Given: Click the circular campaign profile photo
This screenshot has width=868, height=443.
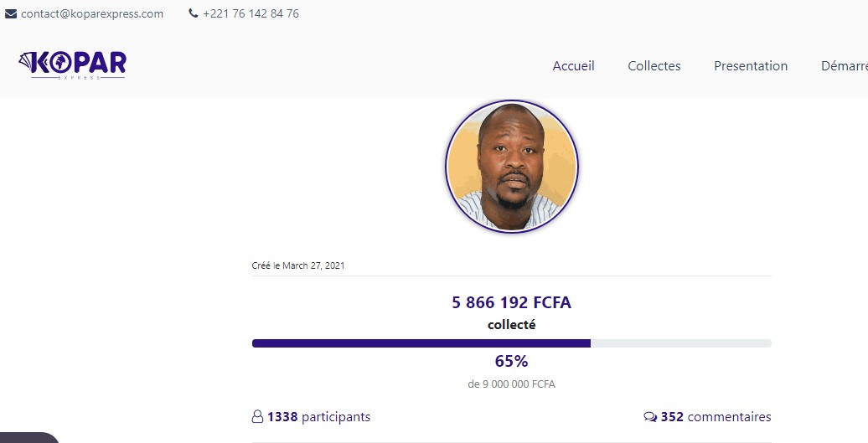Looking at the screenshot, I should pos(511,167).
